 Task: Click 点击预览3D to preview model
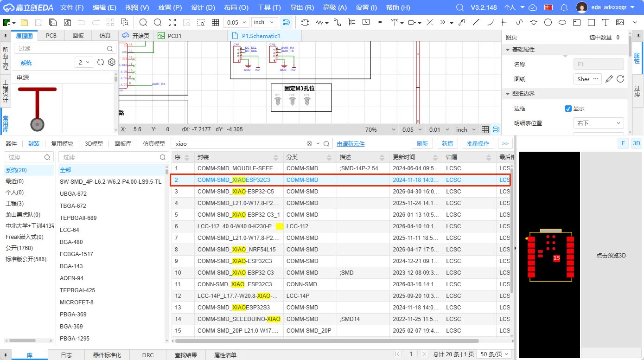[611, 256]
